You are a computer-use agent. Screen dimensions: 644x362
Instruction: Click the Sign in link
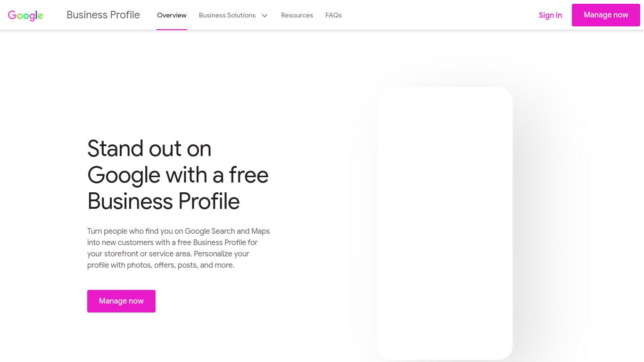click(x=550, y=15)
